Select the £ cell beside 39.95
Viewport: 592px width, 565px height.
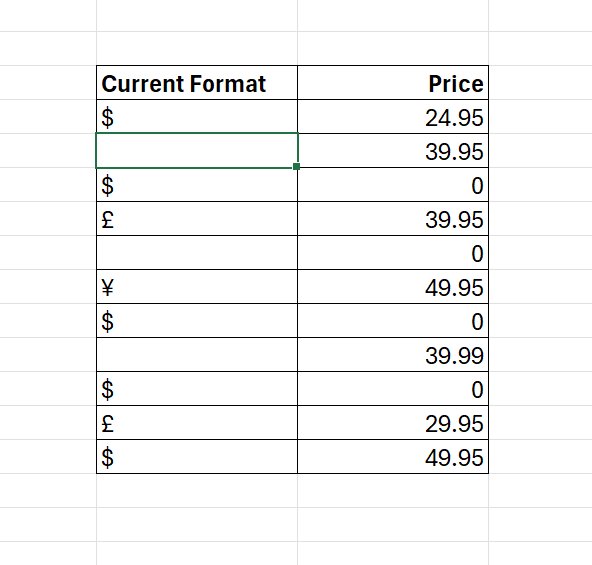point(197,219)
